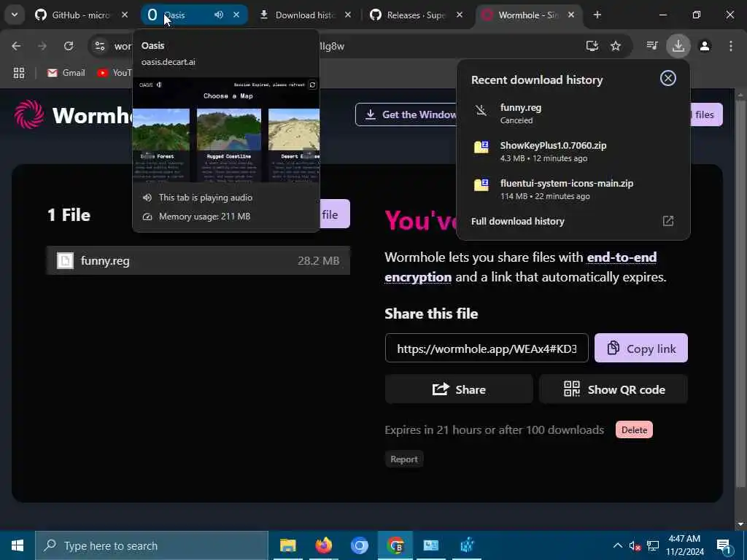Open site information icon in address bar

(x=99, y=46)
